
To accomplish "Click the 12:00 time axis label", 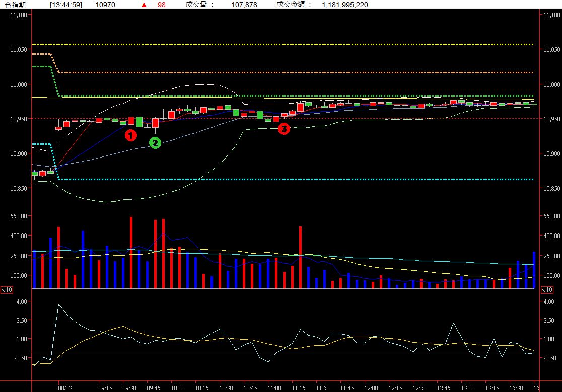I will click(x=371, y=388).
